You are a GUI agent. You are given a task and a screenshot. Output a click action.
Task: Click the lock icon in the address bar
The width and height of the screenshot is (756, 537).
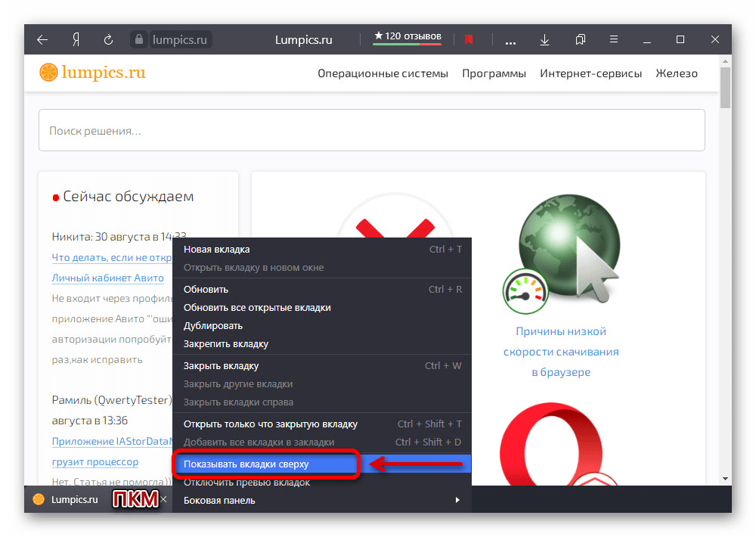tap(138, 39)
